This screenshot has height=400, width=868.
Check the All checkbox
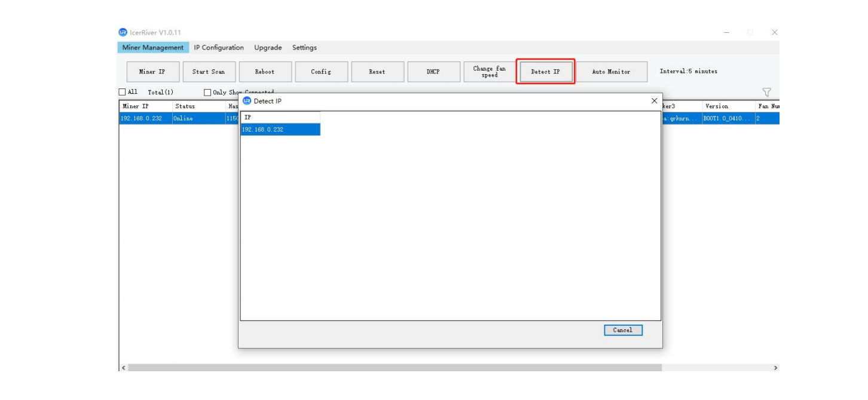pos(123,92)
